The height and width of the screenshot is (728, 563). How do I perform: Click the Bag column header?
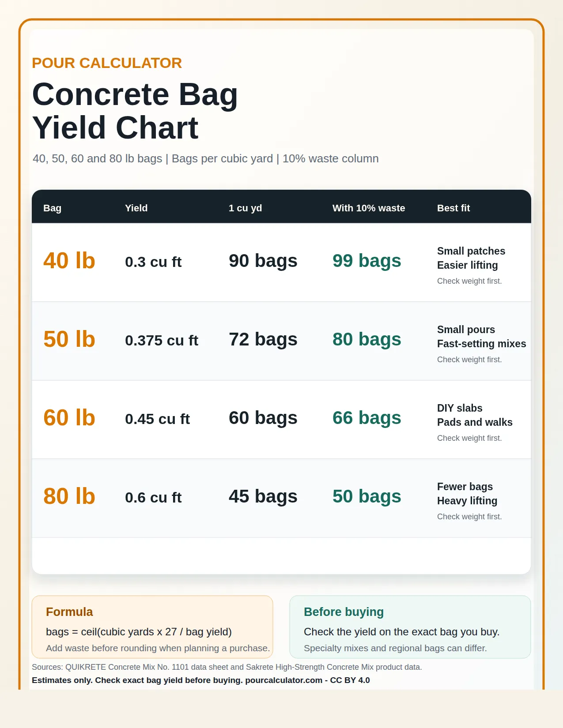click(52, 208)
